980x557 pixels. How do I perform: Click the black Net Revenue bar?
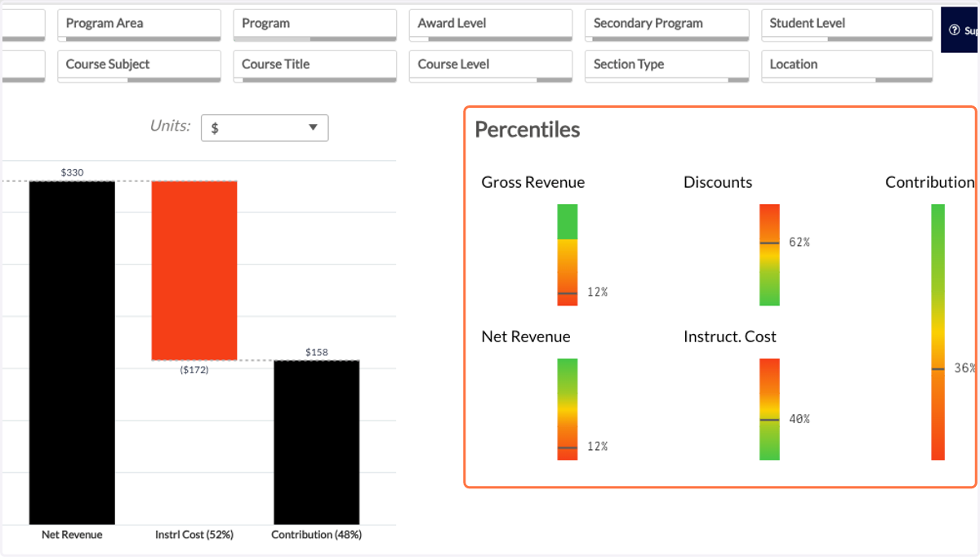72,352
